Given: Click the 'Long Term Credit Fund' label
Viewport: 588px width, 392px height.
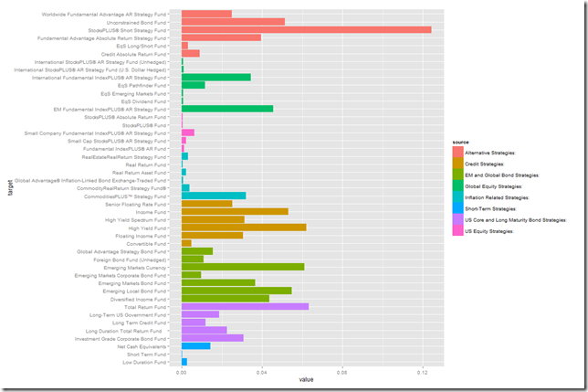Looking at the screenshot, I should pos(139,323).
